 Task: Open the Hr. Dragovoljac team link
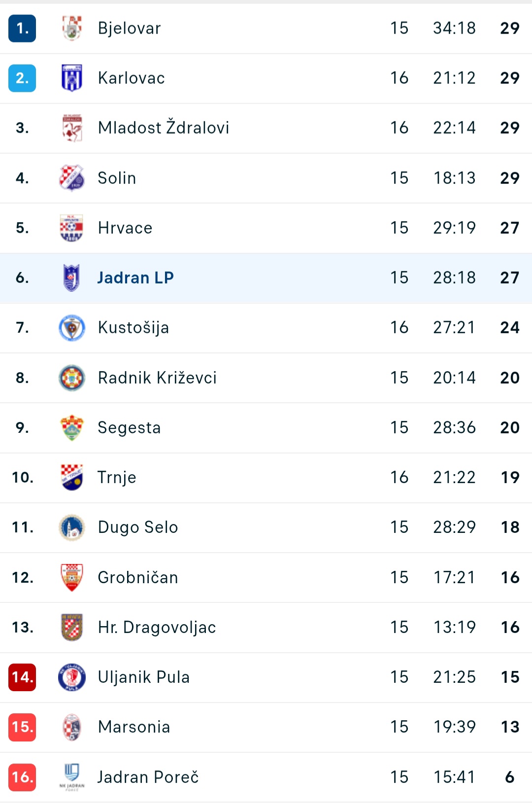pos(157,627)
